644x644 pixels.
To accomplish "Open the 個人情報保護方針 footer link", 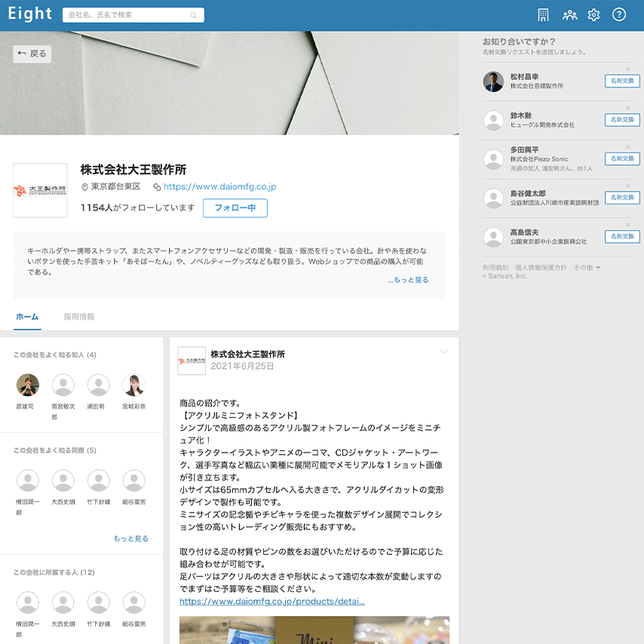I will tap(541, 268).
